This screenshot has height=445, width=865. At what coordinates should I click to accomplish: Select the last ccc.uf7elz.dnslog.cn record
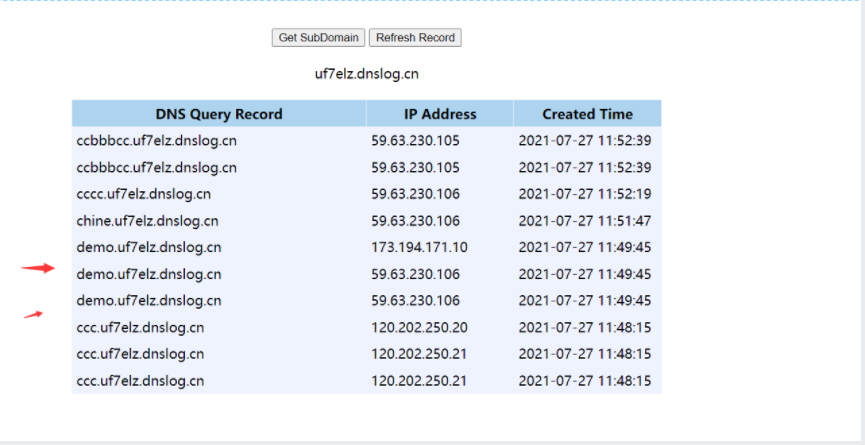[x=140, y=381]
